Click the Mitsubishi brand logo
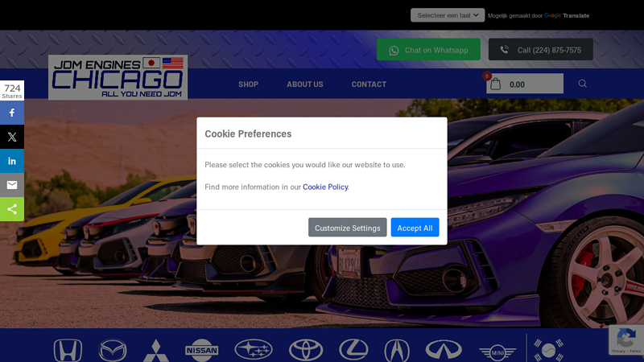The height and width of the screenshot is (362, 644). point(155,350)
